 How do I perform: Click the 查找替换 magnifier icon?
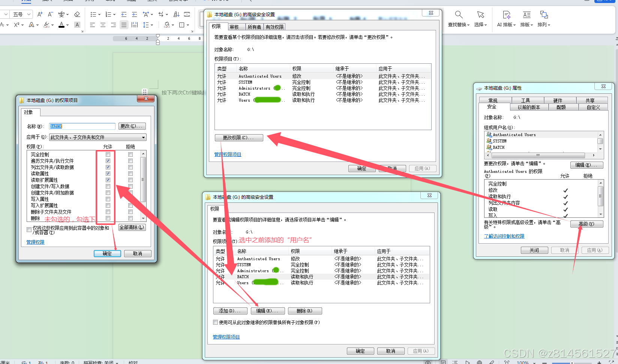tap(459, 15)
